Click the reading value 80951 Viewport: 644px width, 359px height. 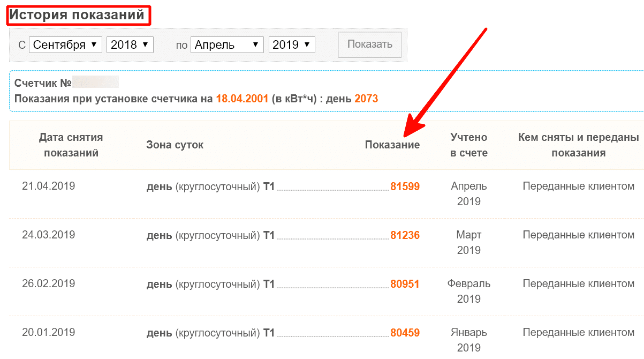coord(405,284)
